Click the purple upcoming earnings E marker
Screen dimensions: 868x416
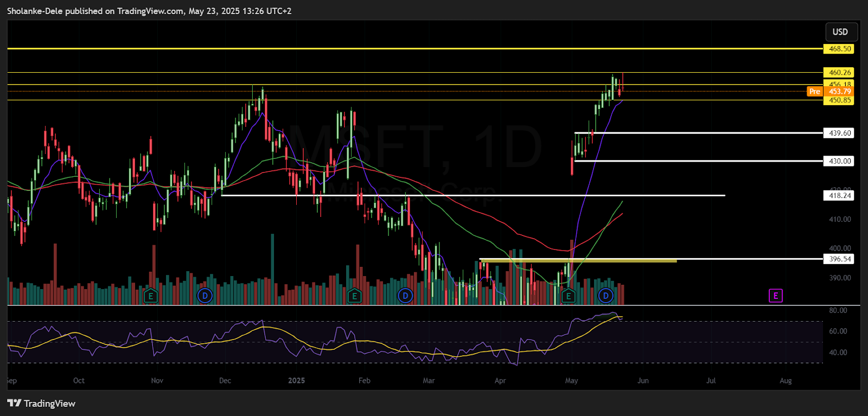(x=775, y=296)
